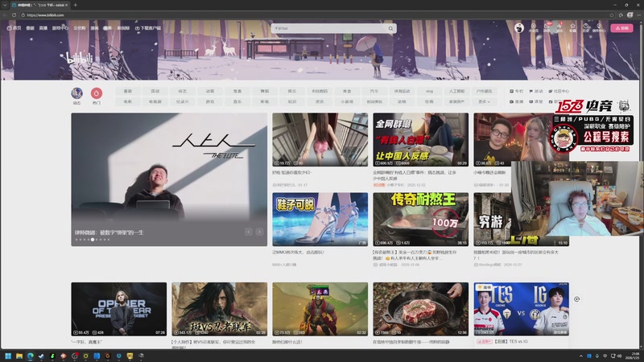
Task: Open the 纪录片 category button
Action: click(183, 101)
